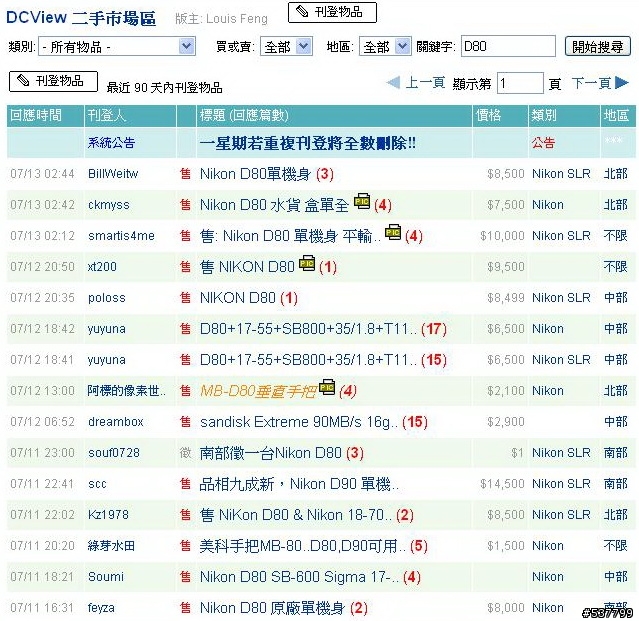Open poster profile ckmyss
Screen dimensions: 639x621
tap(108, 205)
